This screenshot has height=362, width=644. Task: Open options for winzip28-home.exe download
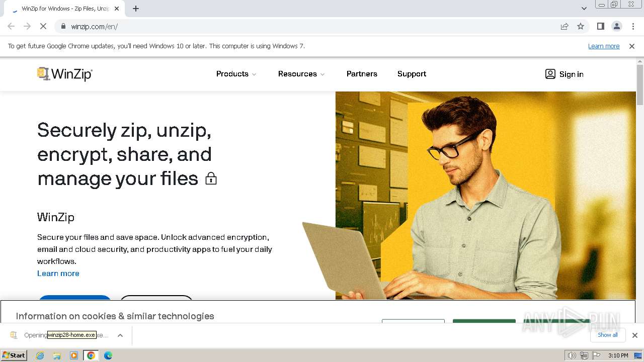pyautogui.click(x=120, y=335)
